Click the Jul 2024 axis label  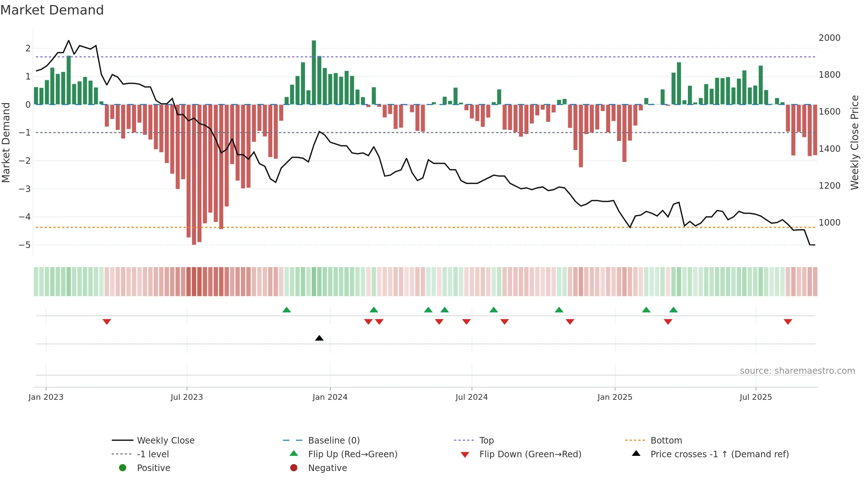(472, 397)
